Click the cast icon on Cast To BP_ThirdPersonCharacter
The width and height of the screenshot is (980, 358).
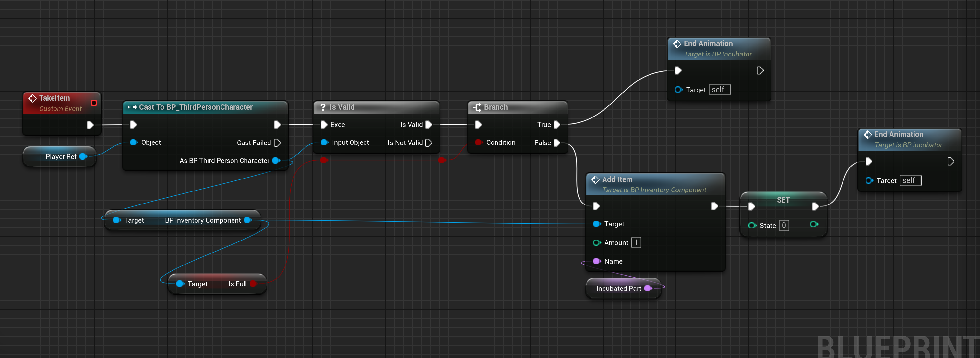pos(131,107)
